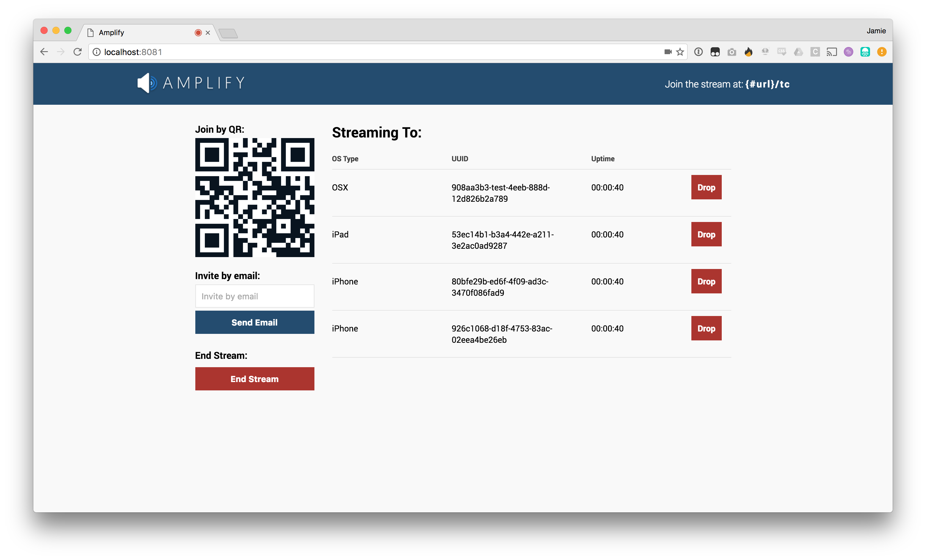Select the Amplify browser tab
926x560 pixels.
[x=143, y=33]
